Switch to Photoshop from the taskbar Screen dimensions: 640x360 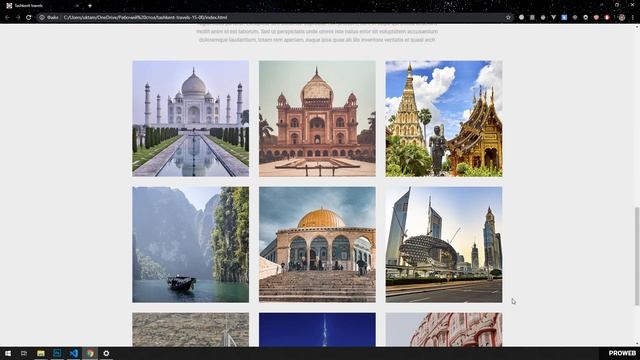point(57,353)
